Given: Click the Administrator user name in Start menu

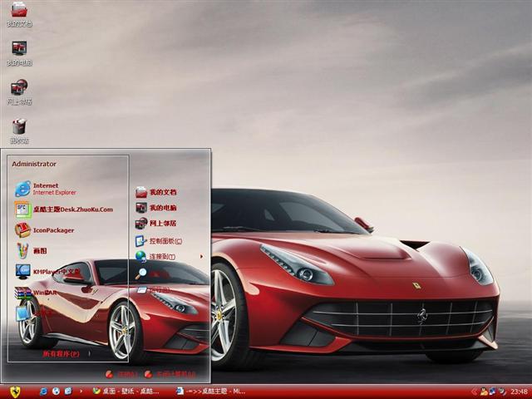Looking at the screenshot, I should (x=34, y=164).
